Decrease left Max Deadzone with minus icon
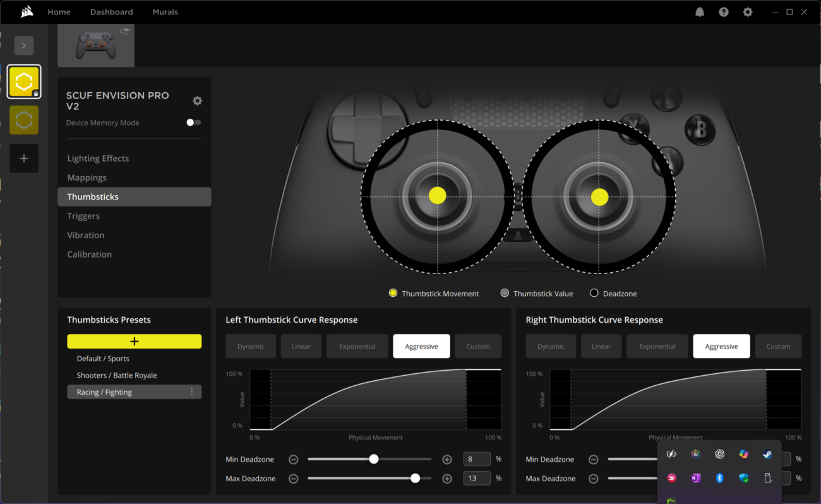 point(294,479)
